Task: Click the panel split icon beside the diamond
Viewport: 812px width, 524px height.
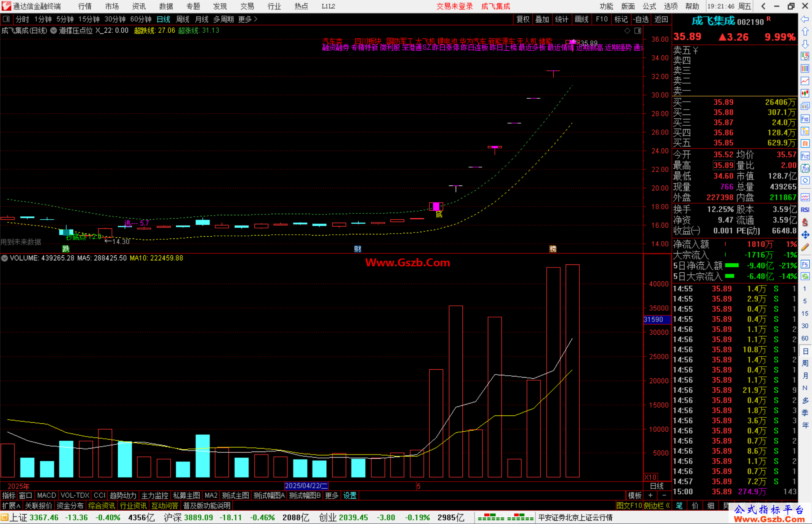Action: click(638, 31)
